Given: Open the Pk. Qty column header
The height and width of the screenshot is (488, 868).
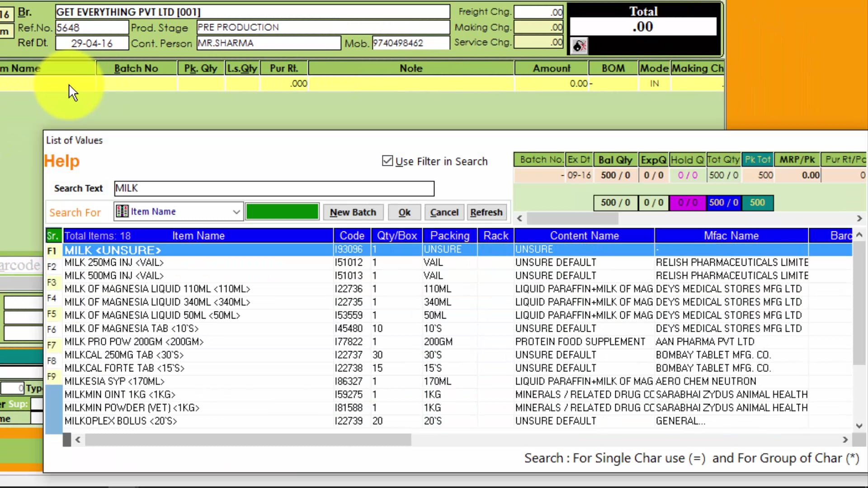Looking at the screenshot, I should click(200, 68).
